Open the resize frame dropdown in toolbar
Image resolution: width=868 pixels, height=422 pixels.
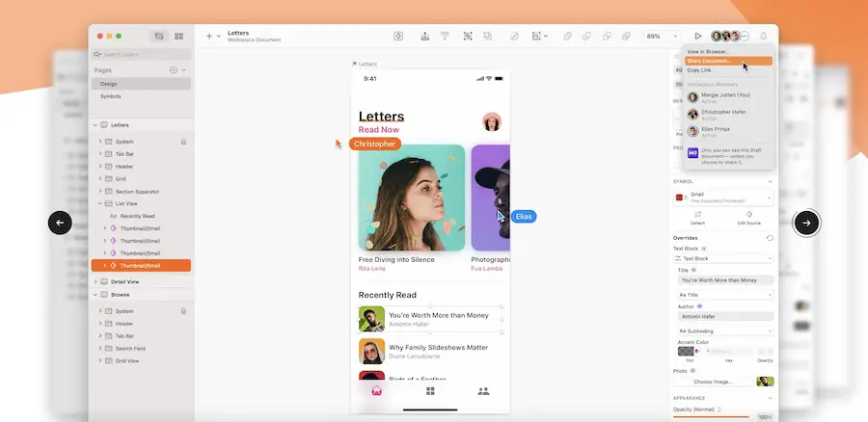(539, 36)
